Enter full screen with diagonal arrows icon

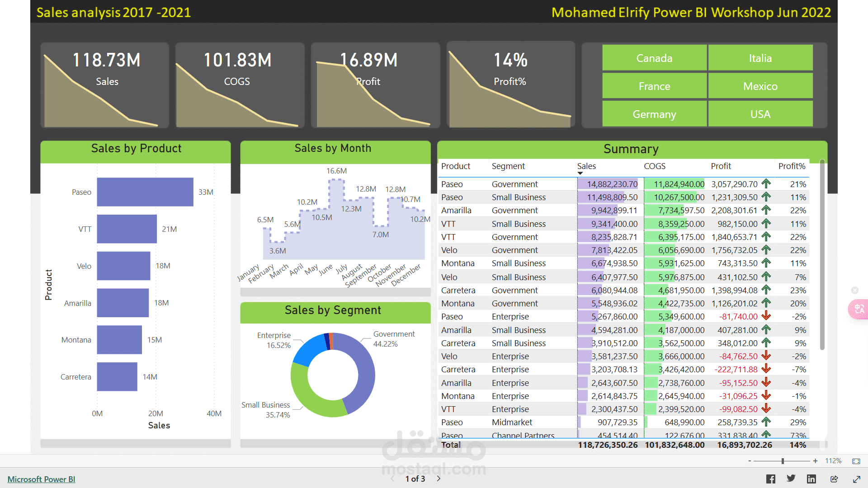pyautogui.click(x=857, y=479)
